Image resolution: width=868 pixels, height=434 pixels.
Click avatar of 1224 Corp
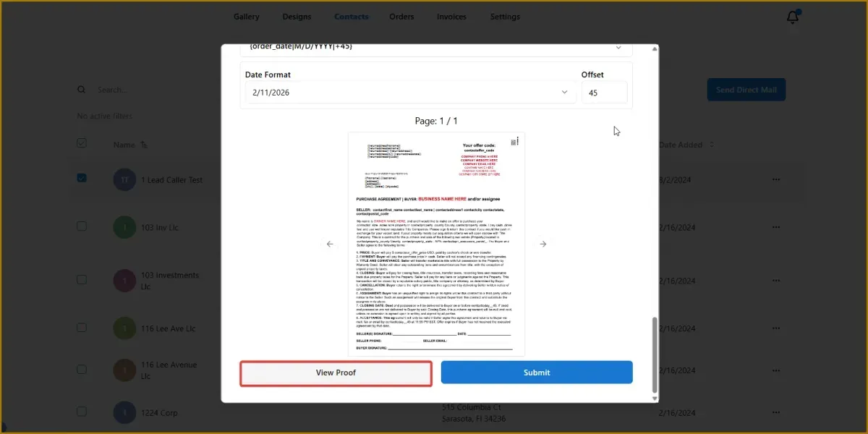(124, 412)
